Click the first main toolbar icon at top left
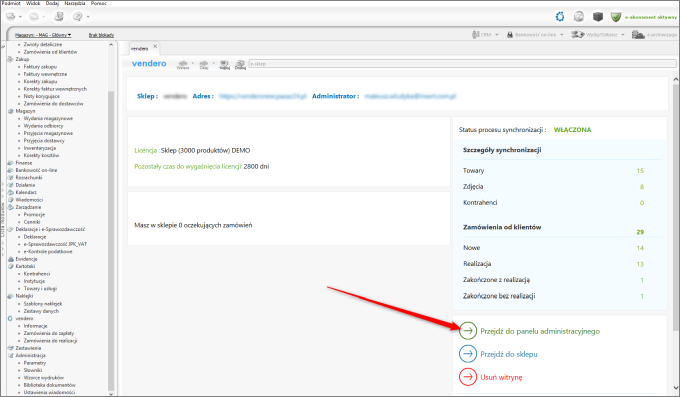The width and height of the screenshot is (680, 397). pos(10,16)
